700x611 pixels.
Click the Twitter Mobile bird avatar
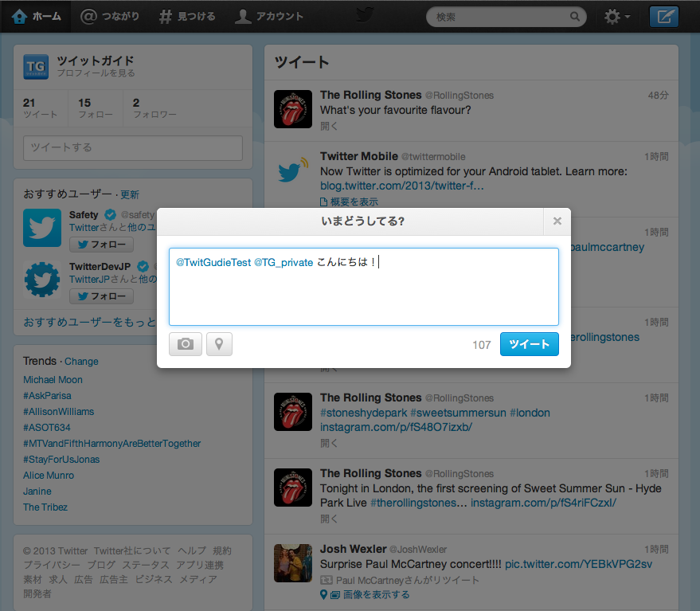pyautogui.click(x=293, y=170)
